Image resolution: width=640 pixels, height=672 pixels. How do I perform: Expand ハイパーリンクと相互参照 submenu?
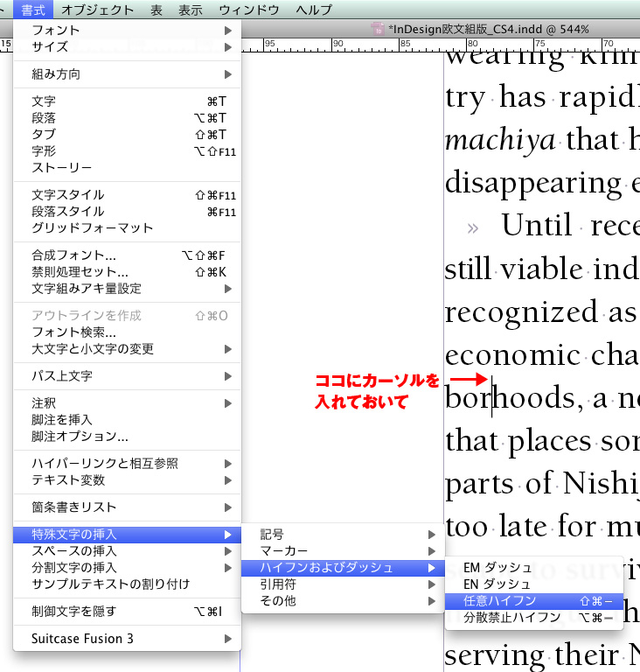127,464
